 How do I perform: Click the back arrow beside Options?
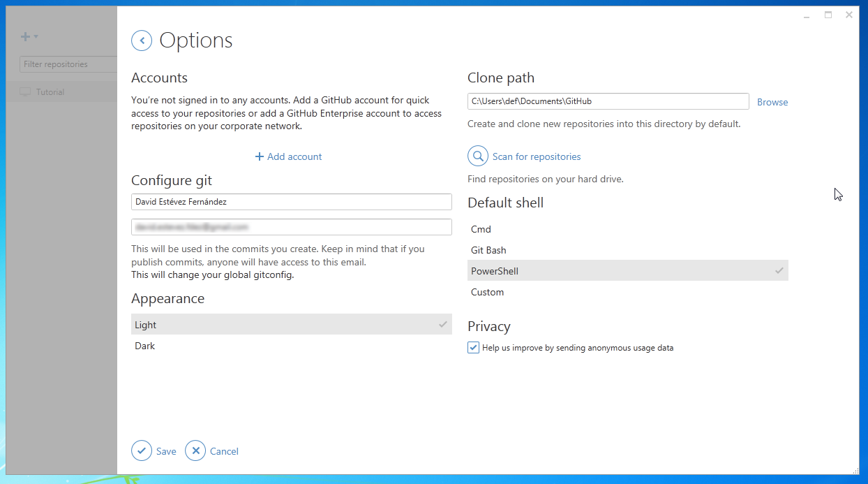(142, 41)
